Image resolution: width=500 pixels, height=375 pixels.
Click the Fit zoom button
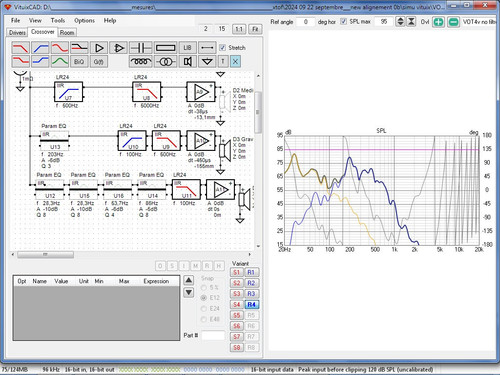(x=255, y=29)
